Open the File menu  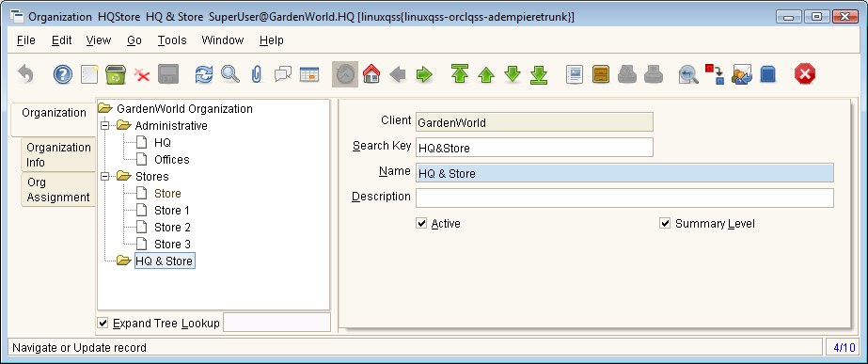tap(26, 40)
